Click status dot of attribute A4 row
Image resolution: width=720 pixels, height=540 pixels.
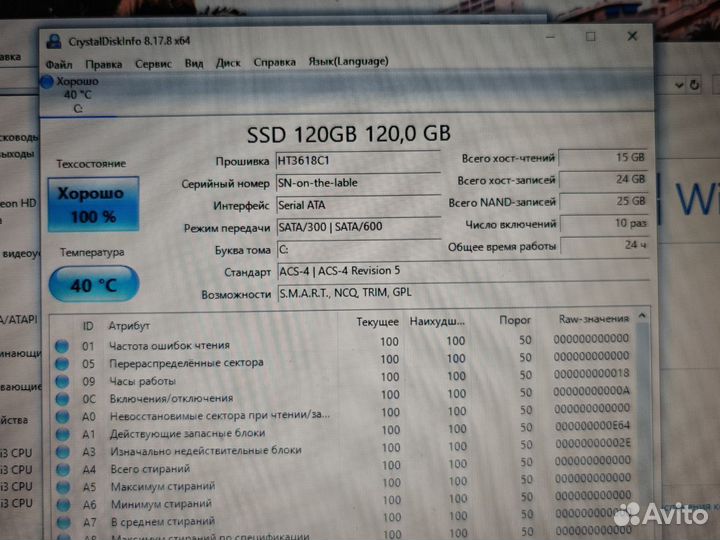(63, 470)
